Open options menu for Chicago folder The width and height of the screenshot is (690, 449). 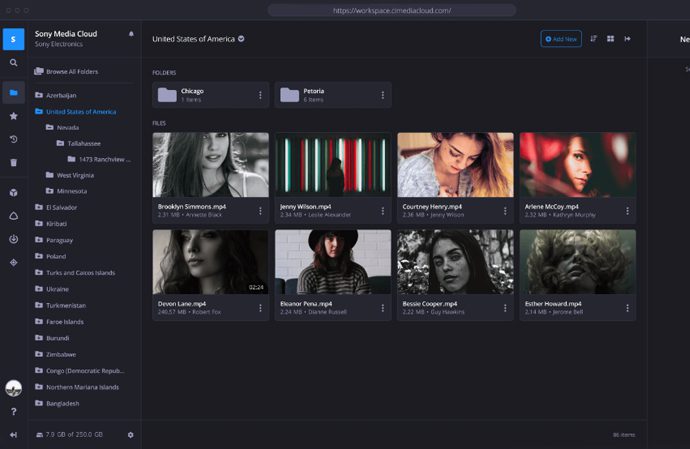[260, 95]
